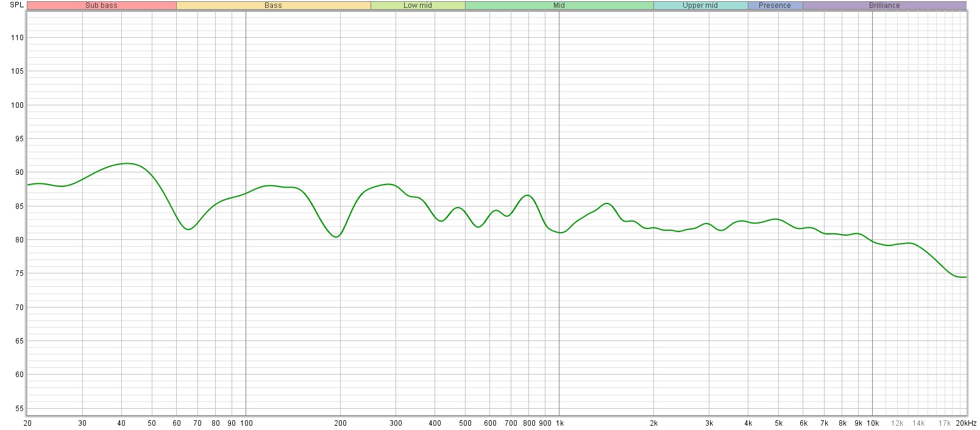The image size is (980, 430).
Task: Click the 90 dB axis value
Action: 20,172
